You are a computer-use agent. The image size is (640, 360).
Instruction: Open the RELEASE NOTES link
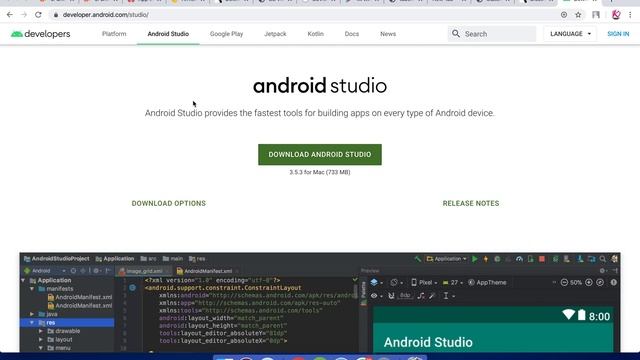471,203
